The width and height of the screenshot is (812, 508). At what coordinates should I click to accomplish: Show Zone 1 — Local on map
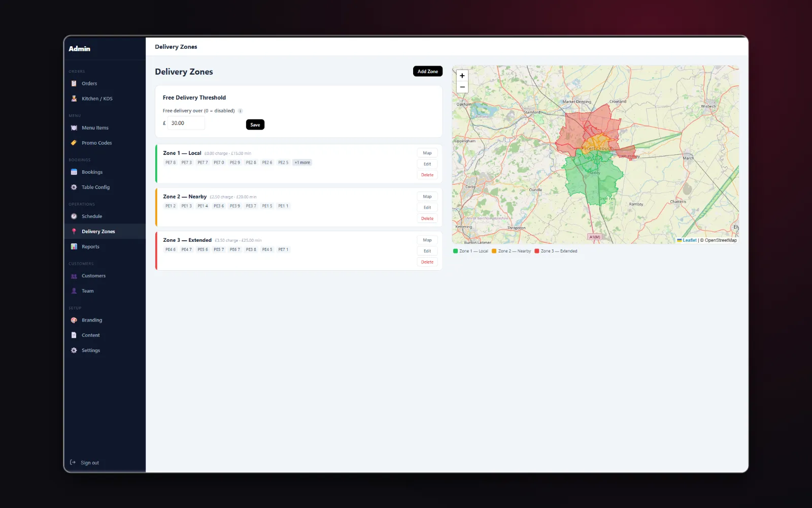tap(427, 153)
